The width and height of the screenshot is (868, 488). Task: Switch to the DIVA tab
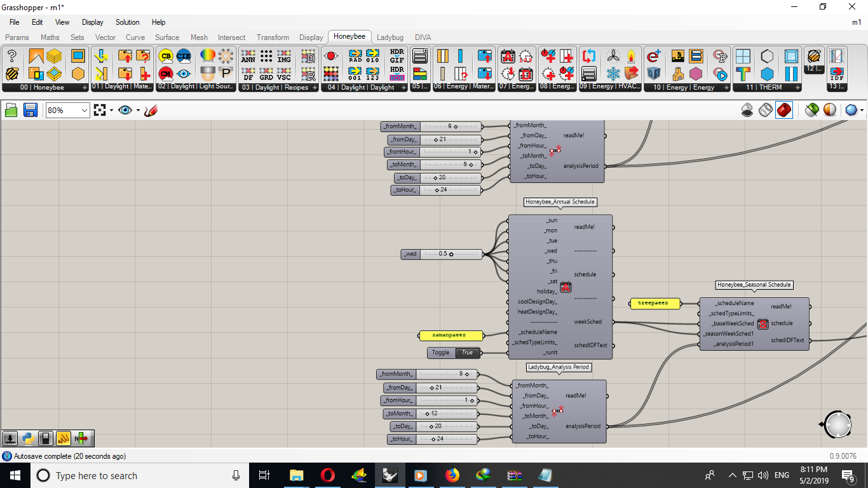[423, 37]
